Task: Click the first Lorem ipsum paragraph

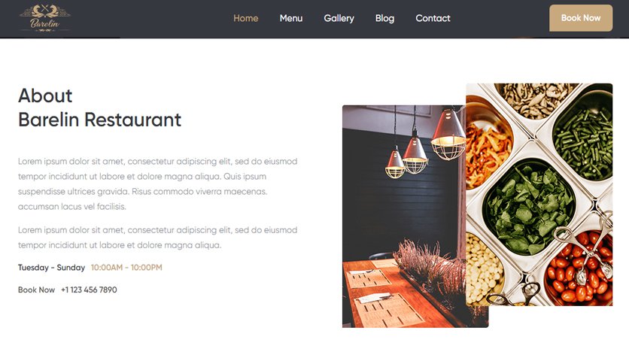Action: tap(158, 184)
